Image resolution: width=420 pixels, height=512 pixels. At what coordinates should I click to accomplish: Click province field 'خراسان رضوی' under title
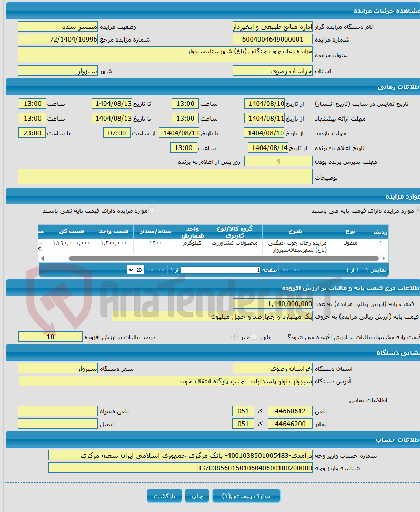[x=273, y=71]
